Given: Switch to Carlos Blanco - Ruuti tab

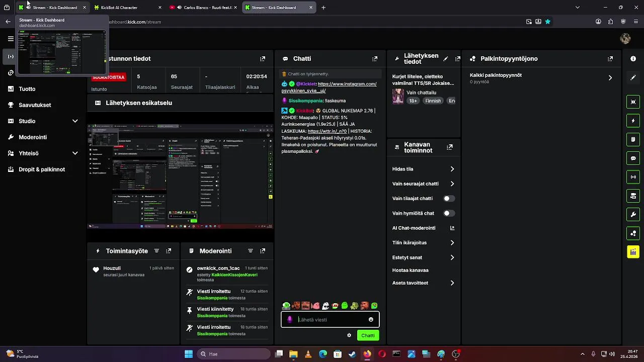Looking at the screenshot, I should (203, 8).
